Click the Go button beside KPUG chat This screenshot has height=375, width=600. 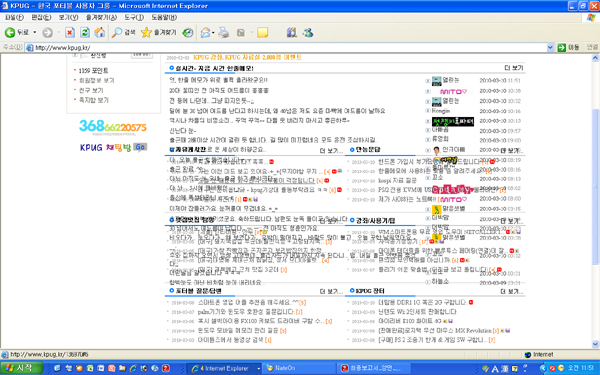click(140, 147)
